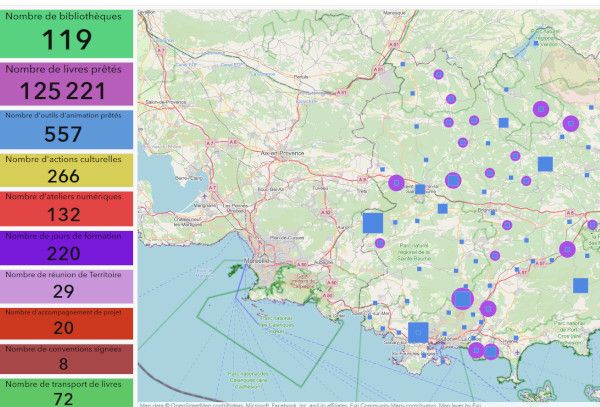Image resolution: width=600 pixels, height=407 pixels.
Task: Click the Nombre d'actions culturelles indicator
Action: click(67, 170)
